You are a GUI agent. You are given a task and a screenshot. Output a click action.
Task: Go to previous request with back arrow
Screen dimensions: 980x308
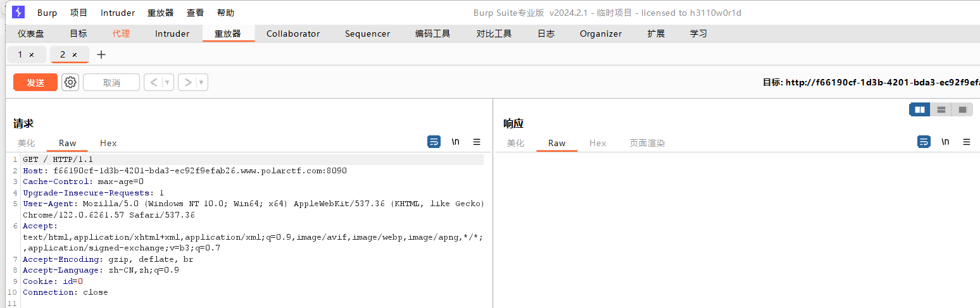pos(153,82)
